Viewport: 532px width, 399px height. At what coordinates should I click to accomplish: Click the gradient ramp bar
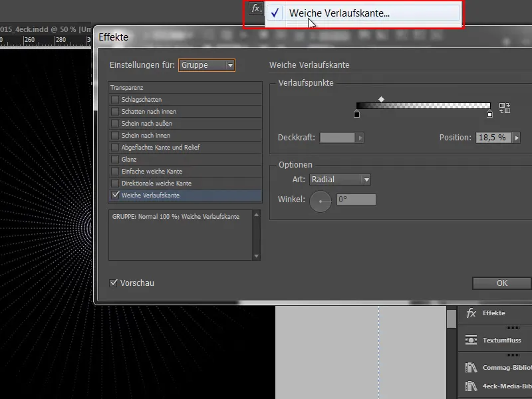[424, 106]
